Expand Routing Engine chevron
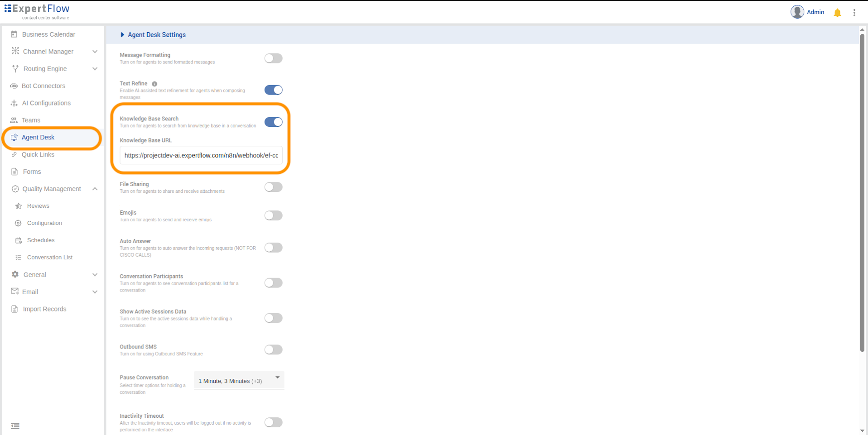 click(95, 69)
